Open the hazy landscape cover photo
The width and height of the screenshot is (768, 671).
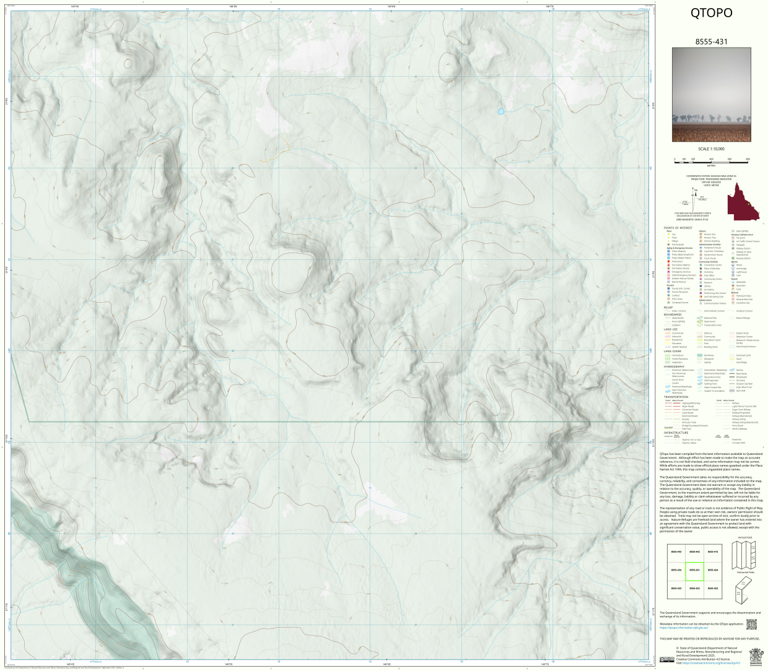pyautogui.click(x=711, y=95)
